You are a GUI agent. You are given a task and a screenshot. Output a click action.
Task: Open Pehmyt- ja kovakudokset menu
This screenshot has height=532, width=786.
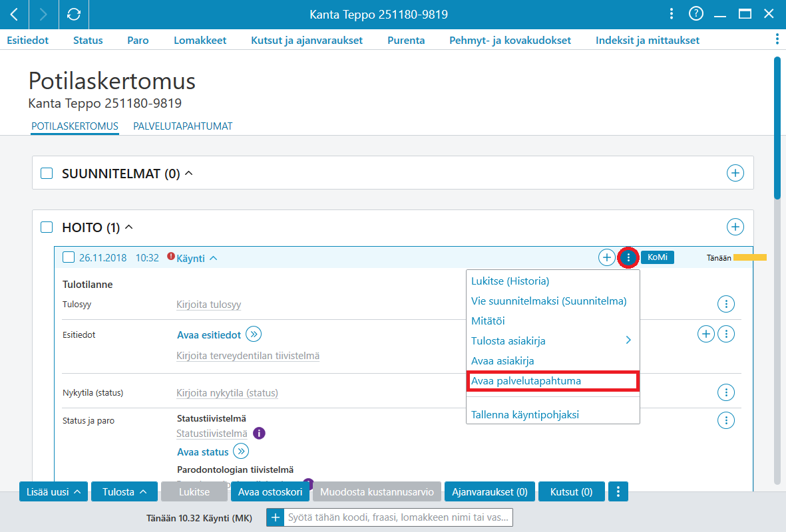510,40
